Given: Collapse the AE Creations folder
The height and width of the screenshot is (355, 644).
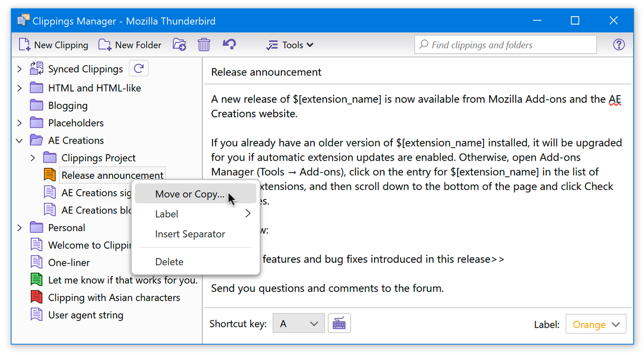Looking at the screenshot, I should coord(19,140).
